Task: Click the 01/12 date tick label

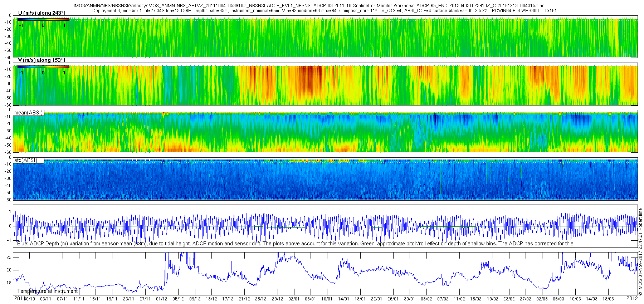Action: pyautogui.click(x=162, y=299)
